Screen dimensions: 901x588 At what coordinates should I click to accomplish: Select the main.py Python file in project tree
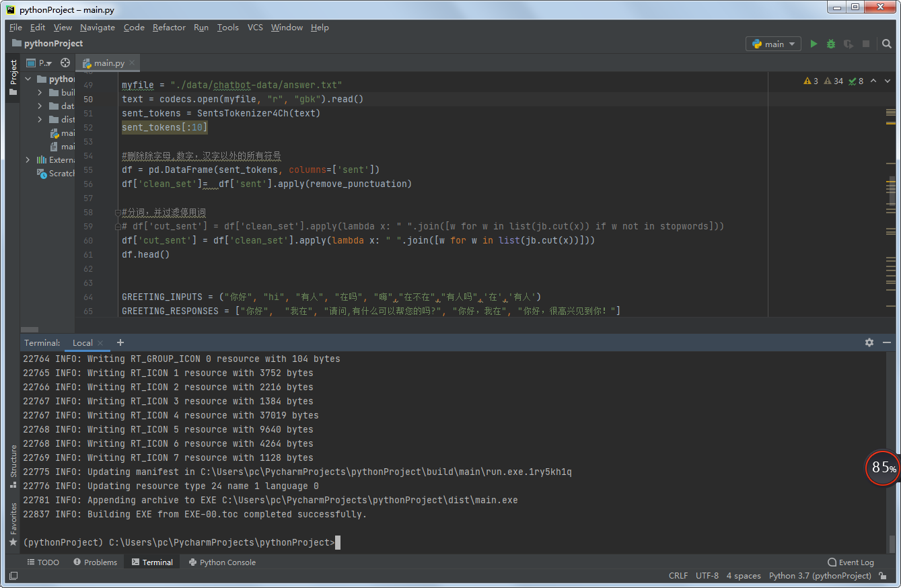[x=63, y=133]
